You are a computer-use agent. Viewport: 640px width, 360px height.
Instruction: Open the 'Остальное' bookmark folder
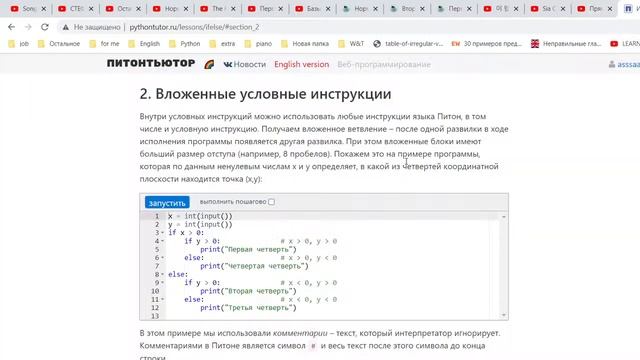point(59,44)
